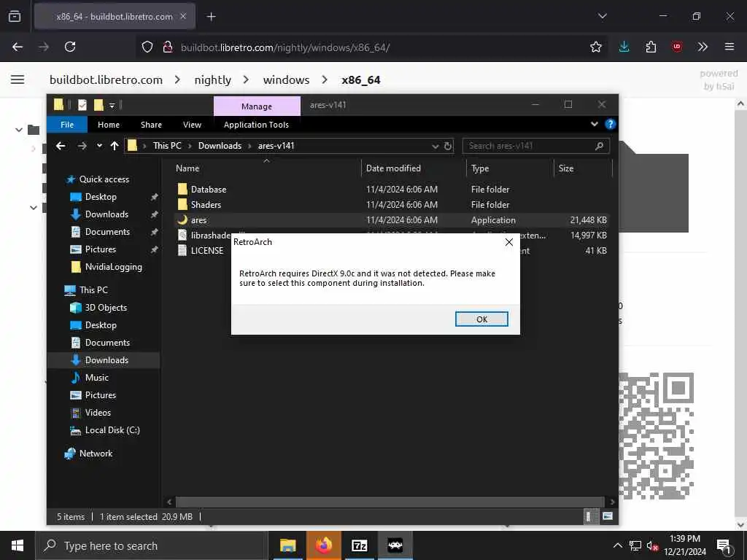
Task: Select the Shaders folder
Action: pyautogui.click(x=206, y=205)
